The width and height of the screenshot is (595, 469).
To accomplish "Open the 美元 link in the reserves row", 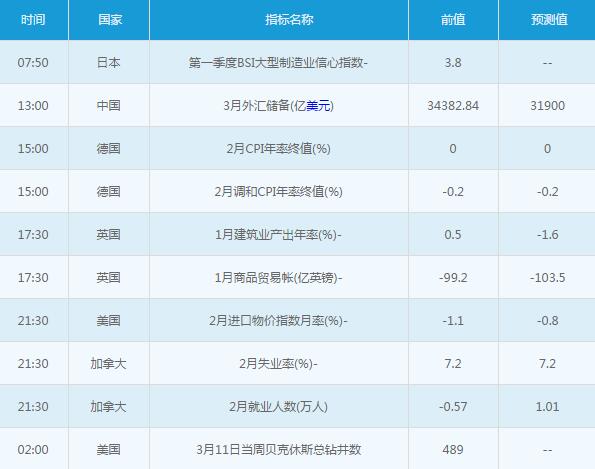I will point(318,105).
